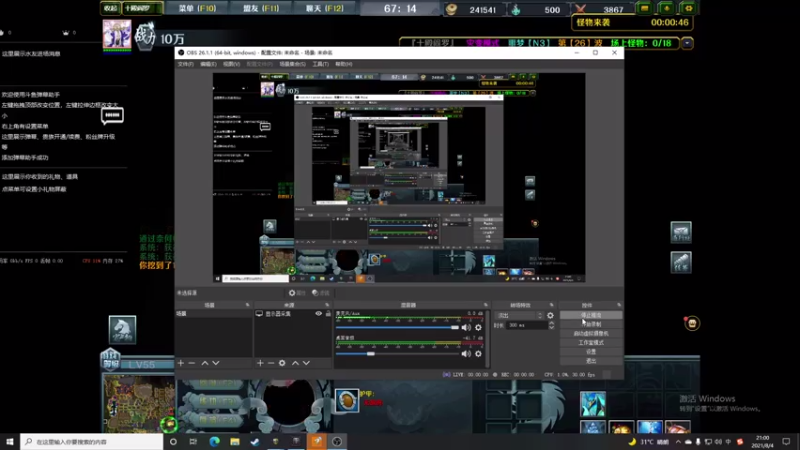The image size is (800, 450).
Task: Open File Explorer from taskbar
Action: click(235, 442)
